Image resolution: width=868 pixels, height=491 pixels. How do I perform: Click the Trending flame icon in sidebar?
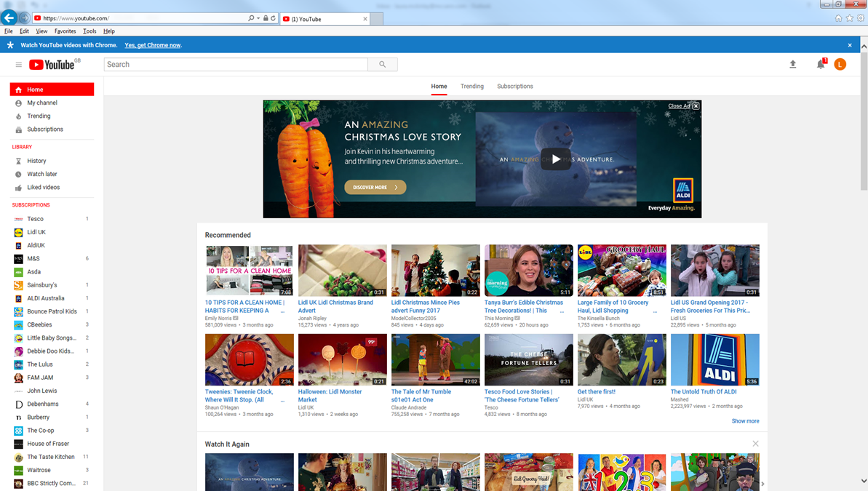18,116
